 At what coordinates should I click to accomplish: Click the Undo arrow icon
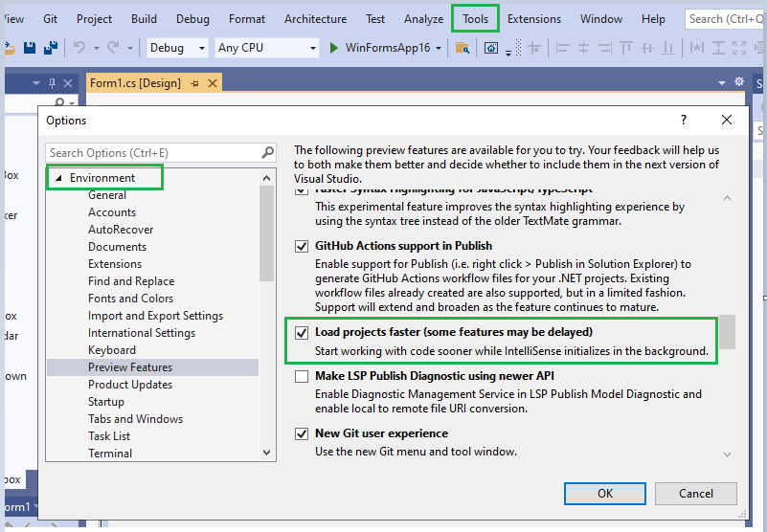coord(79,48)
